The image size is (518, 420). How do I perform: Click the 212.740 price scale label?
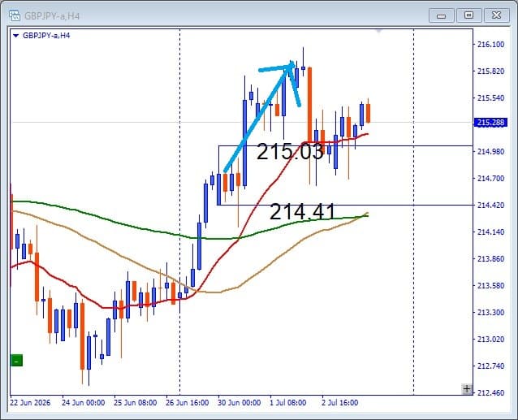[x=491, y=366]
